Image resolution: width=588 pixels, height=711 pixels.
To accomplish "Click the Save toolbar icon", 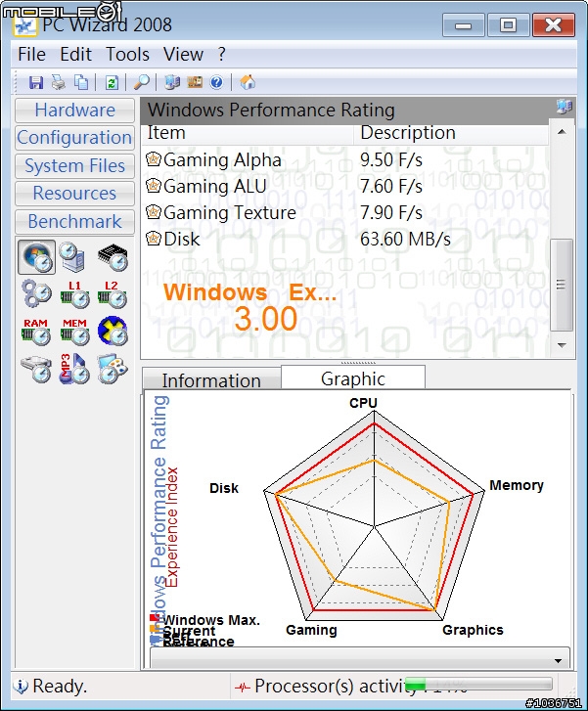I will (36, 82).
